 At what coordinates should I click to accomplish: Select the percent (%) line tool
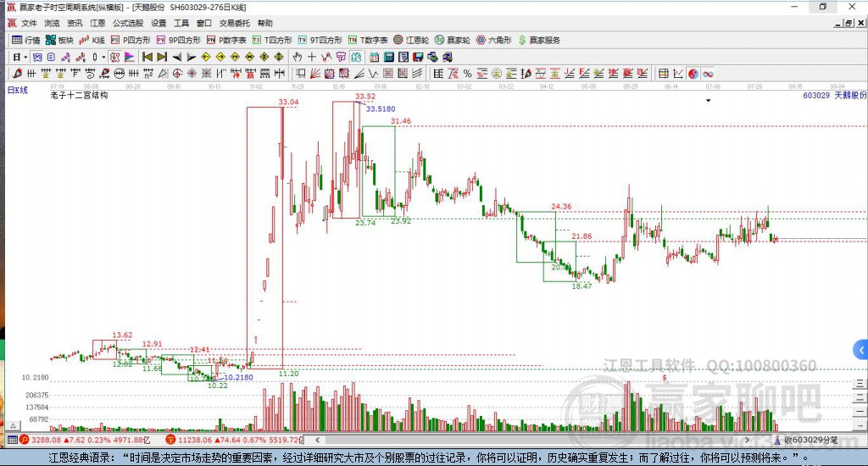[x=468, y=74]
